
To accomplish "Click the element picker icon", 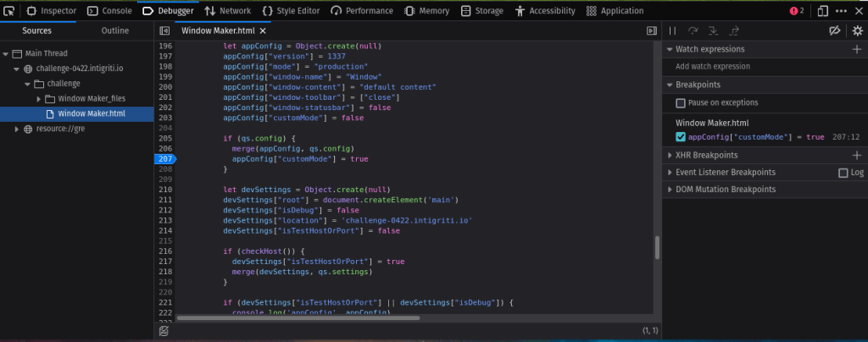I will coord(9,11).
